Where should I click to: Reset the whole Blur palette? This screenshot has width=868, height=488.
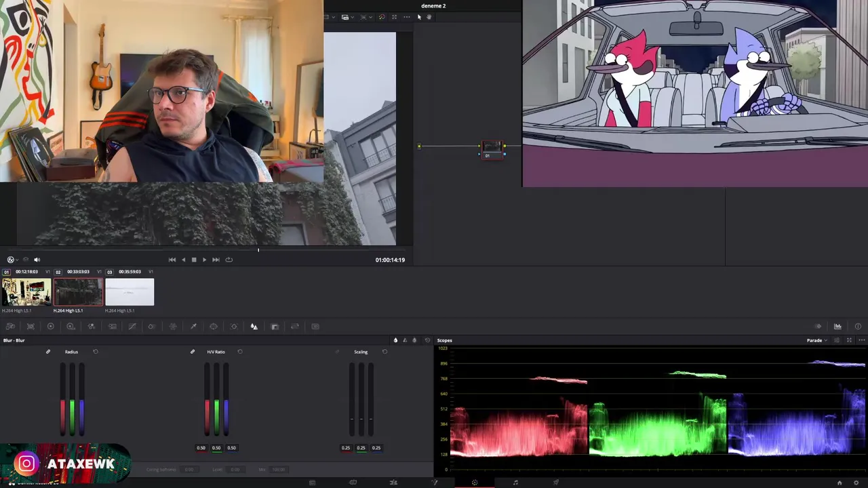427,340
